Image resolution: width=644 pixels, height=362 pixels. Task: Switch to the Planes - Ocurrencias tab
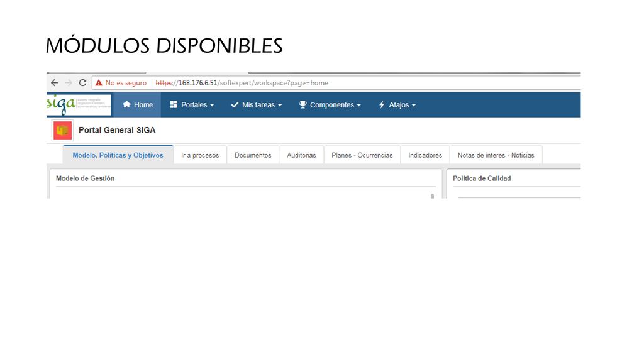[x=362, y=155]
